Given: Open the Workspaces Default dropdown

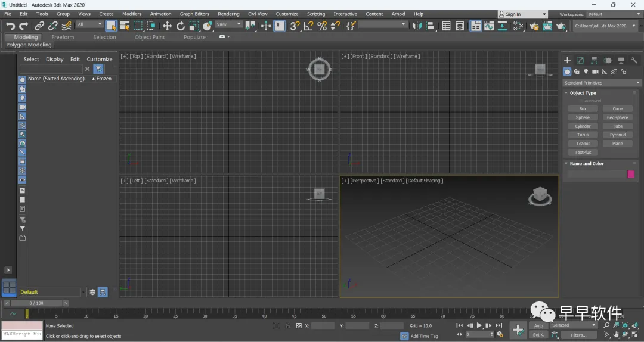Looking at the screenshot, I should (614, 14).
